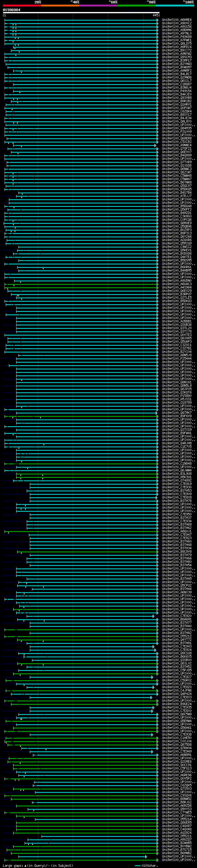197x868 pixels.
Task: Select the query name AV396984
Action: pyautogui.click(x=11, y=10)
